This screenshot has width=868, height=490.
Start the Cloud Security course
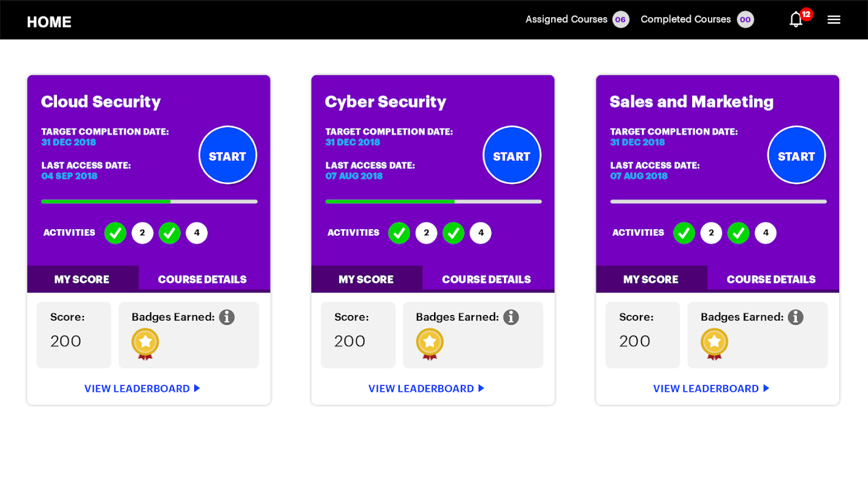click(227, 156)
